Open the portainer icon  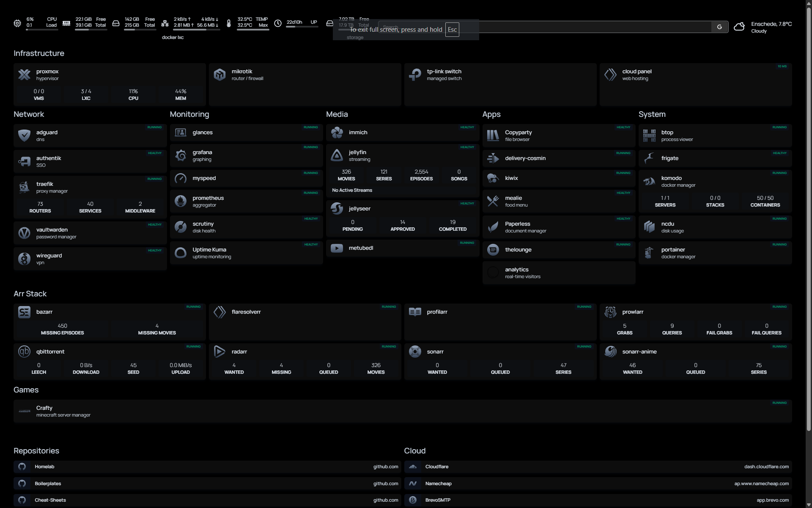coord(649,253)
